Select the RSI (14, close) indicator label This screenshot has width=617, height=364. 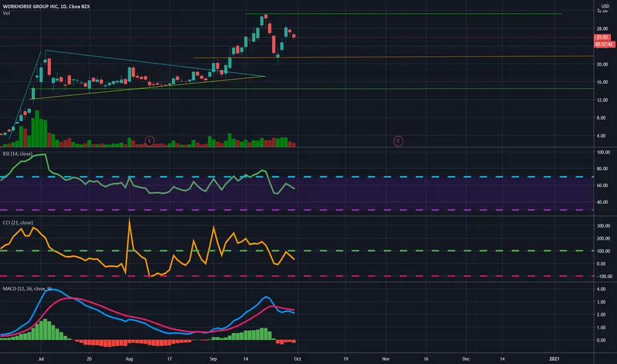coord(18,154)
